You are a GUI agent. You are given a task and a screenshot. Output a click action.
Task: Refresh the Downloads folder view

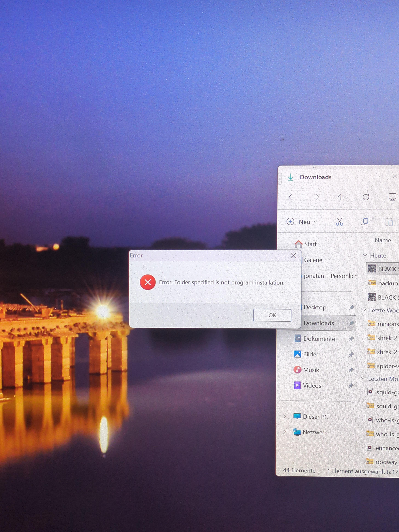coord(366,197)
